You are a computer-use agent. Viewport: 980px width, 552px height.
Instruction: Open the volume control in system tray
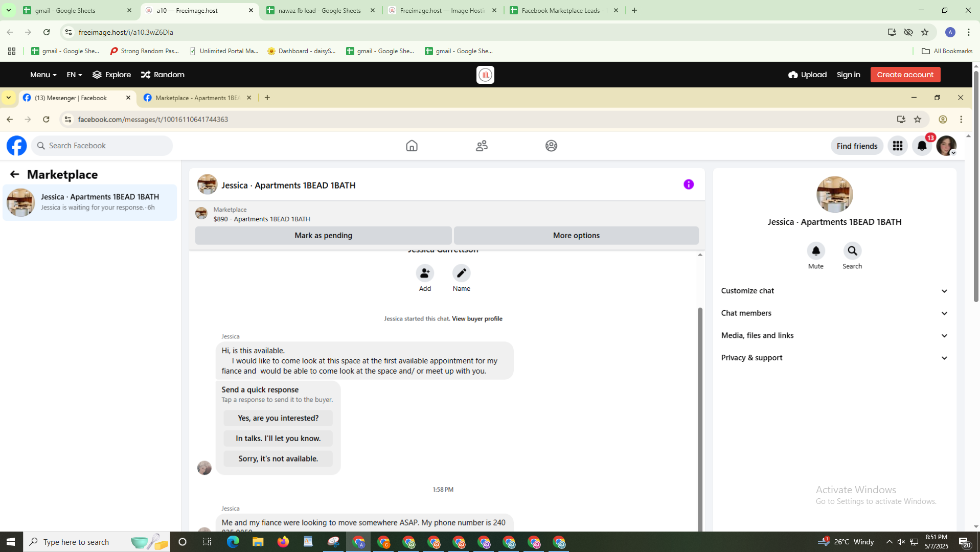(x=901, y=542)
